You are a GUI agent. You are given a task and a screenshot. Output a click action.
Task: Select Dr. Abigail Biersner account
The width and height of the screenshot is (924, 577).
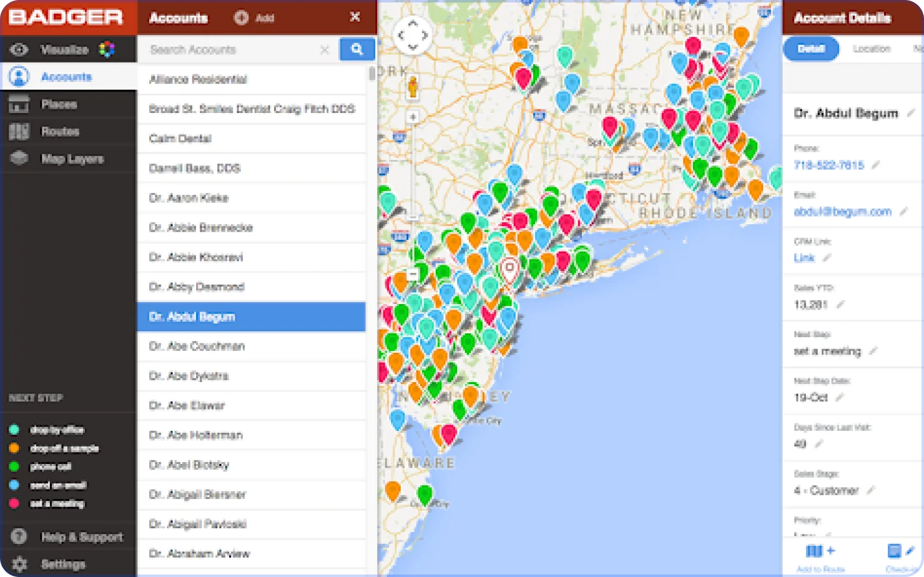coord(251,495)
